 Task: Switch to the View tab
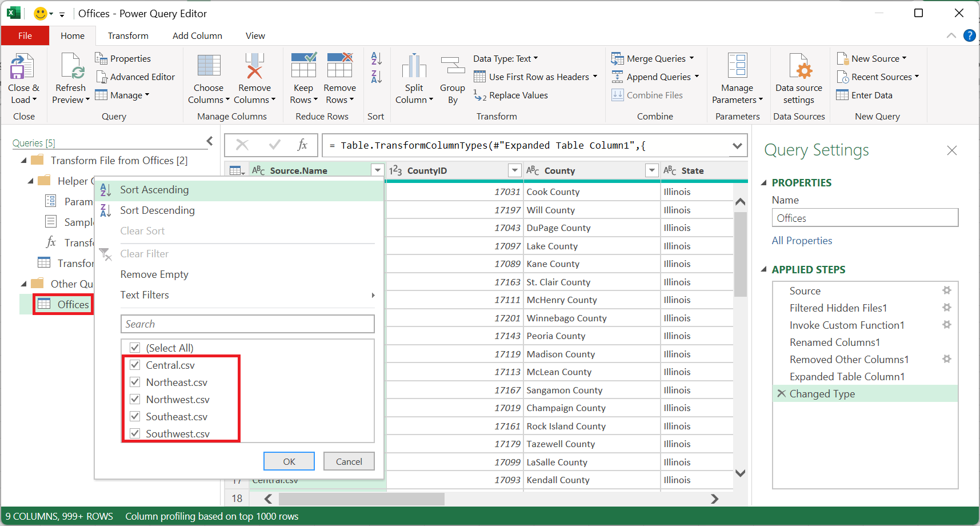point(255,35)
